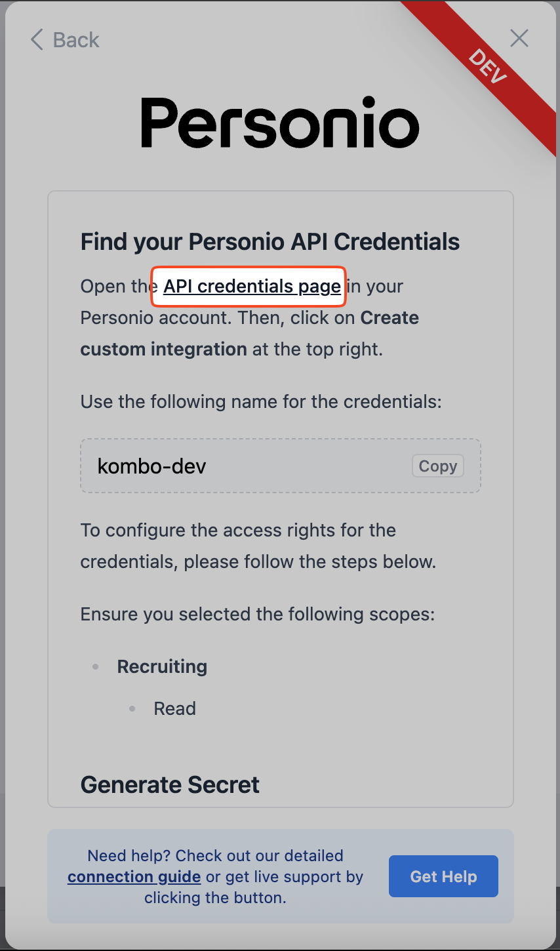Copy the kombo-dev credential name
This screenshot has height=951, width=560.
tap(437, 466)
